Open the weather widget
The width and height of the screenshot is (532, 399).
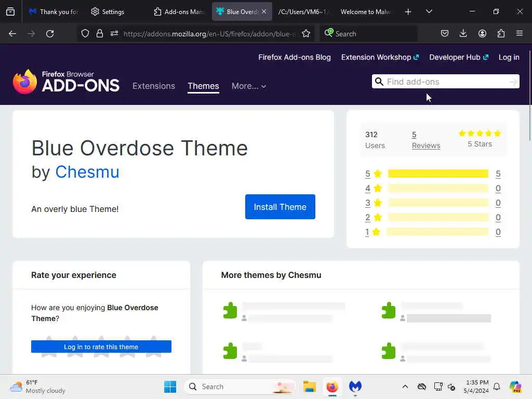pos(37,387)
